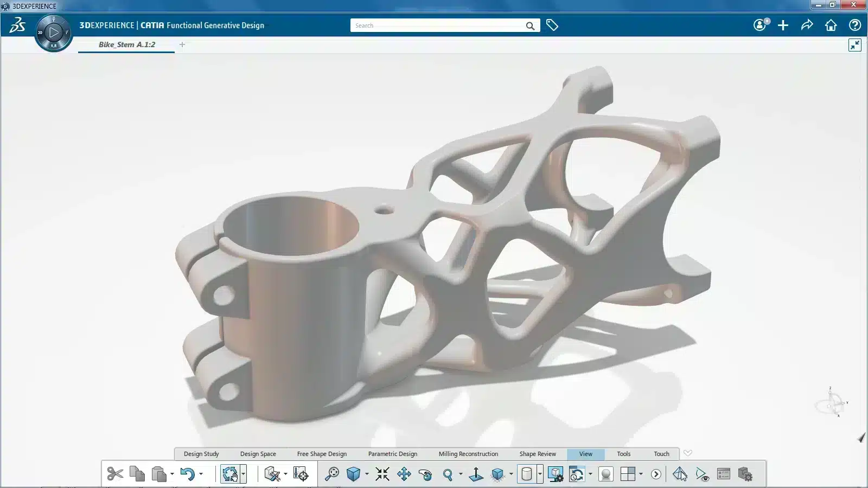Open the render style dropdown arrow

click(540, 474)
